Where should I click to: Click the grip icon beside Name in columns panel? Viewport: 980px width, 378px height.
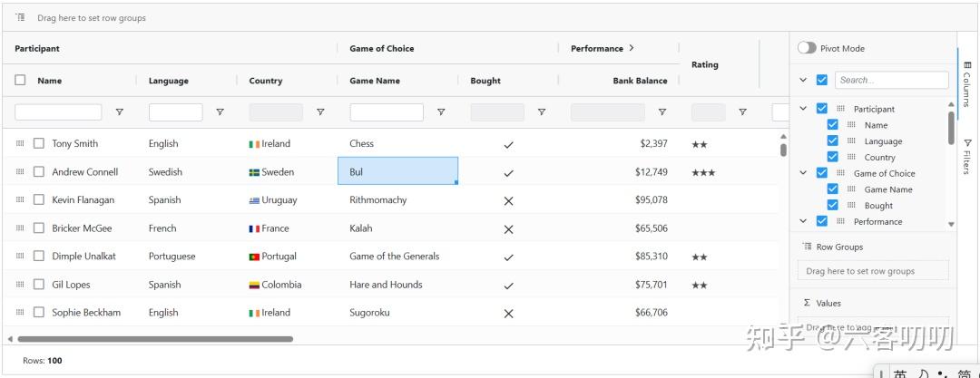pos(851,125)
